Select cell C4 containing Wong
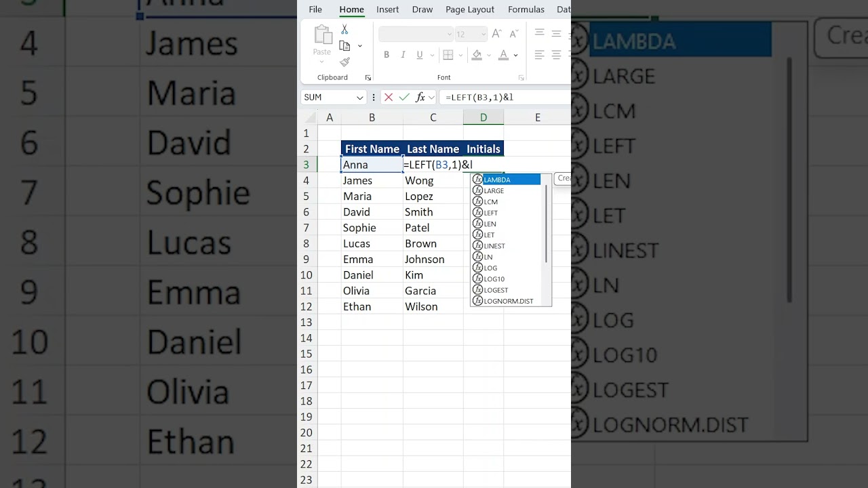 [x=433, y=180]
